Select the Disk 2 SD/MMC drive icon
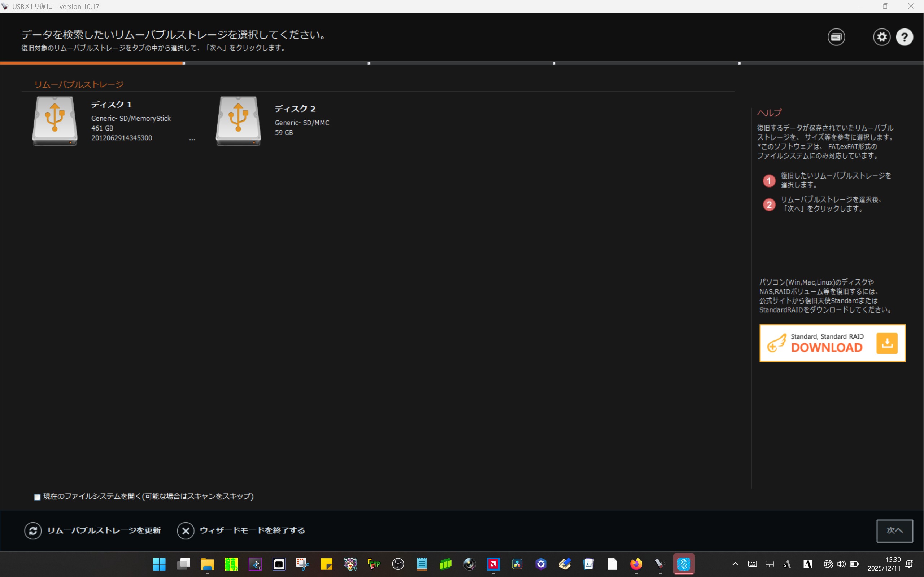This screenshot has height=577, width=924. [x=238, y=120]
